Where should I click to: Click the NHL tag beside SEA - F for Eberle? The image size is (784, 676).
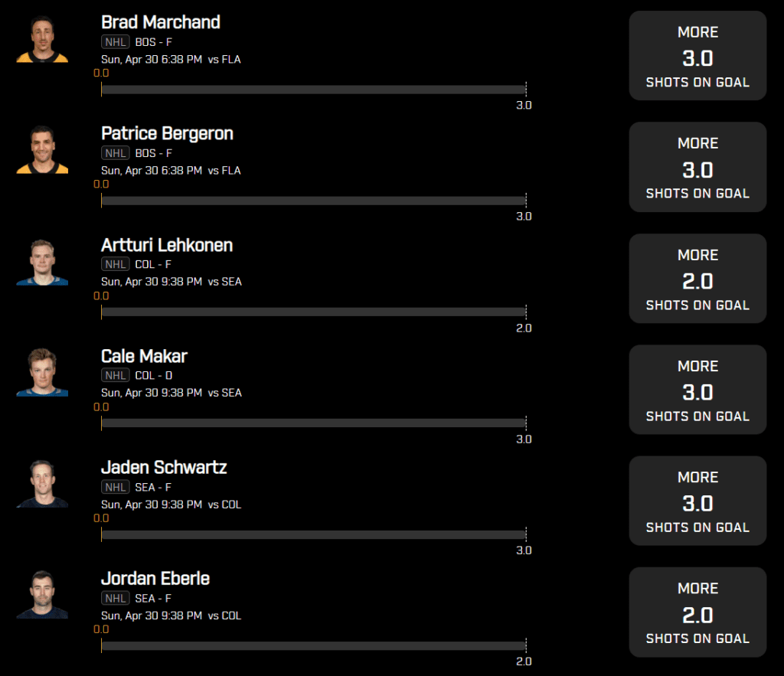click(116, 599)
